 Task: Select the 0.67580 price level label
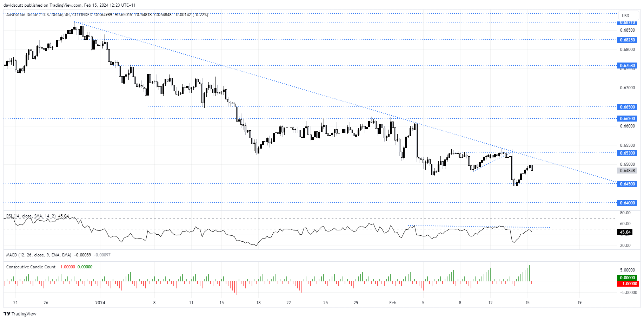point(627,65)
